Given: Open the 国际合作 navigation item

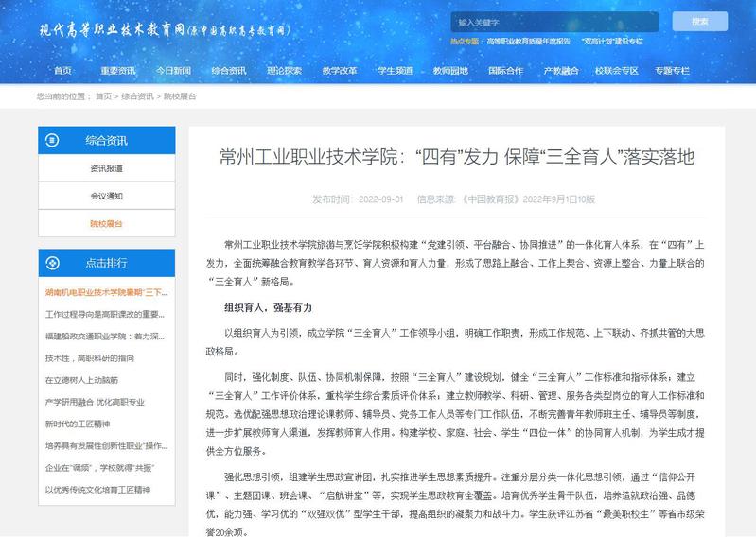Looking at the screenshot, I should 505,70.
